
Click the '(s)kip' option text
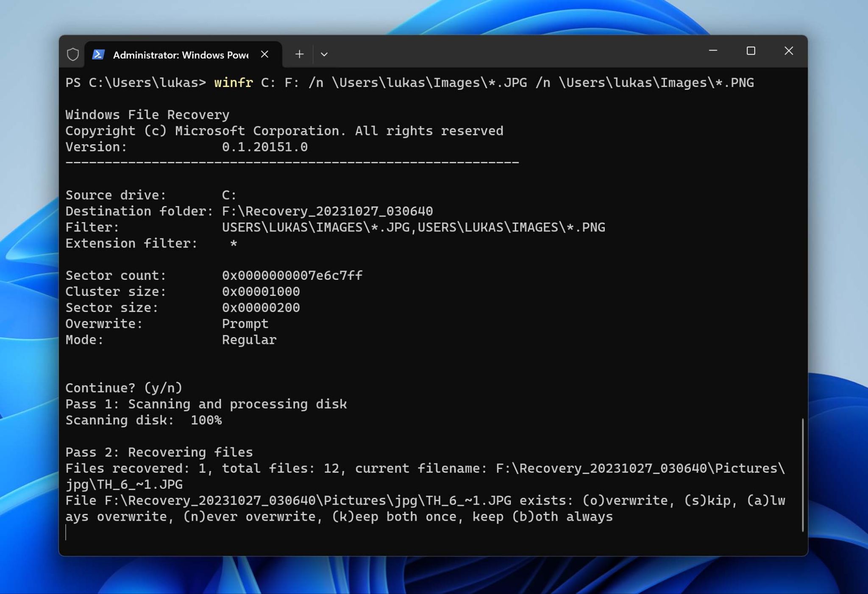point(707,501)
